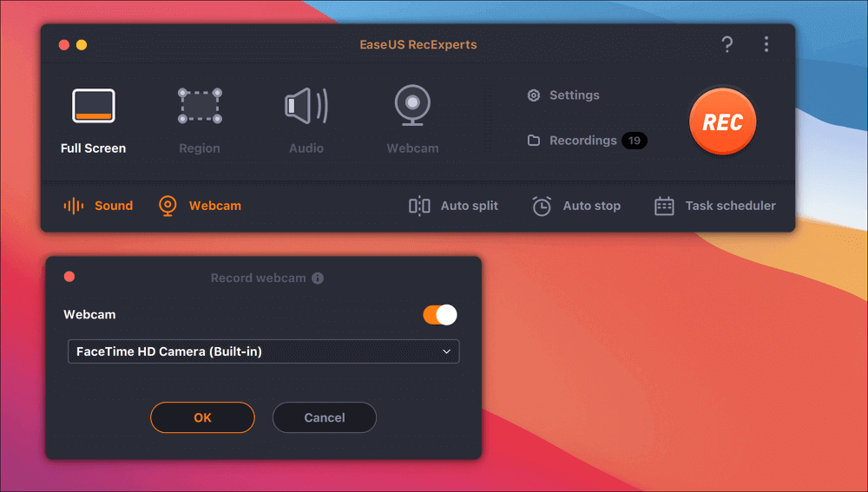Choose the Audio recording mode icon
The image size is (868, 492).
click(306, 107)
